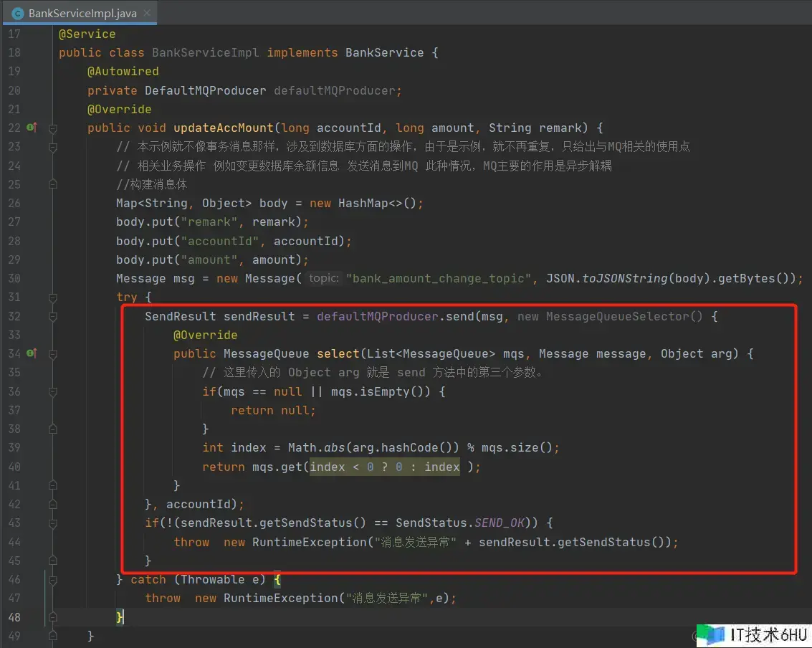Image resolution: width=812 pixels, height=648 pixels.
Task: Fold the mqs null check at line 36
Action: coord(53,391)
